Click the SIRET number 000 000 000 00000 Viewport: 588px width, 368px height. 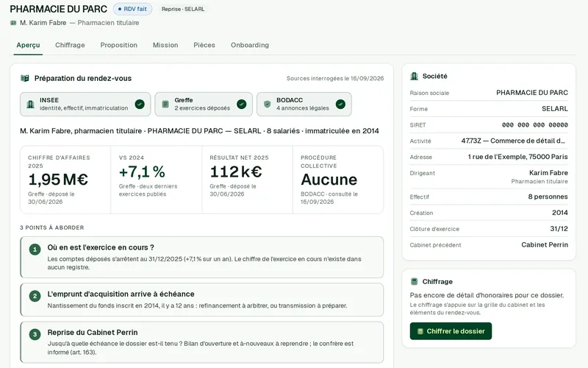click(x=535, y=125)
